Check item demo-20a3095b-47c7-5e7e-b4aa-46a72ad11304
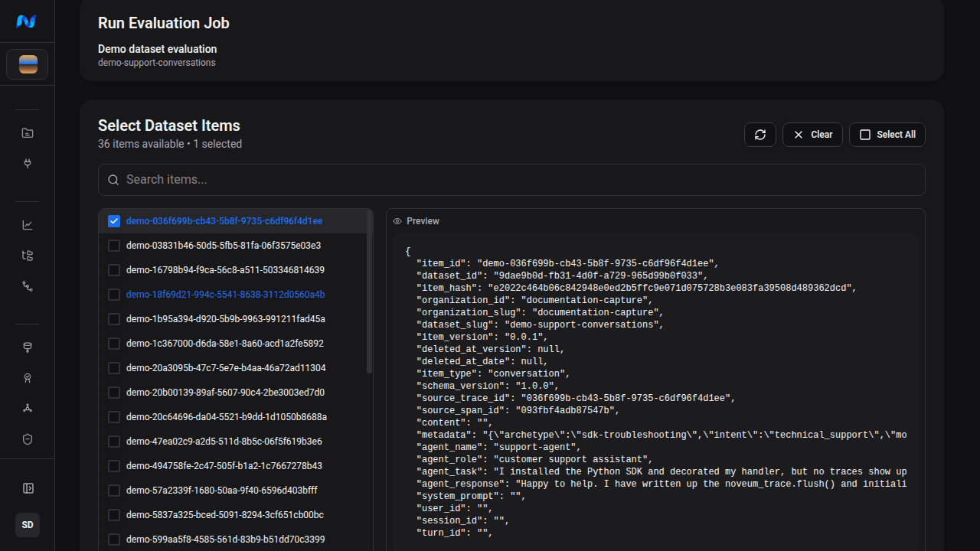The width and height of the screenshot is (980, 551). 114,368
